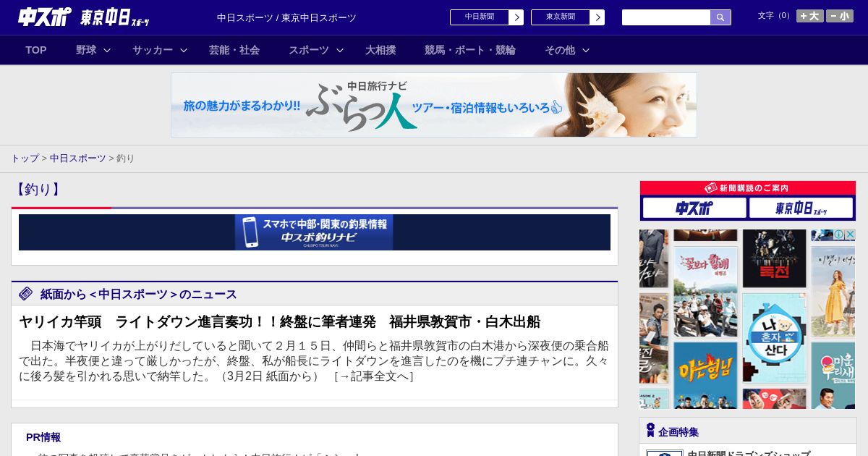Image resolution: width=868 pixels, height=456 pixels.
Task: Click 中スポ subscription button in sidebar
Action: 694,208
